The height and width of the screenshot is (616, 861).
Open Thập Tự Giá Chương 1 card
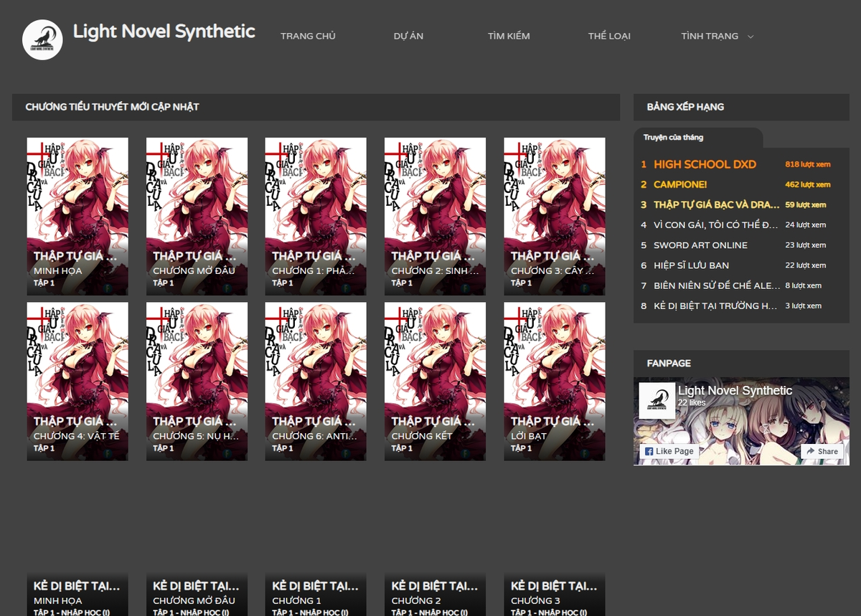coord(316,217)
